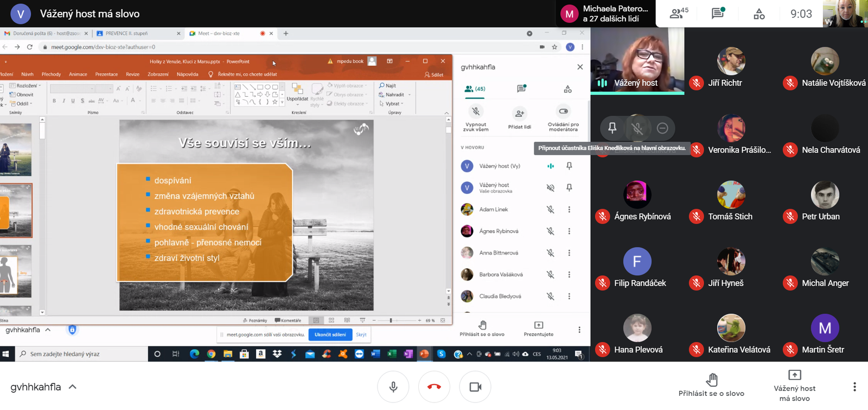
Task: Open participants list showing 45 at top
Action: click(x=679, y=14)
